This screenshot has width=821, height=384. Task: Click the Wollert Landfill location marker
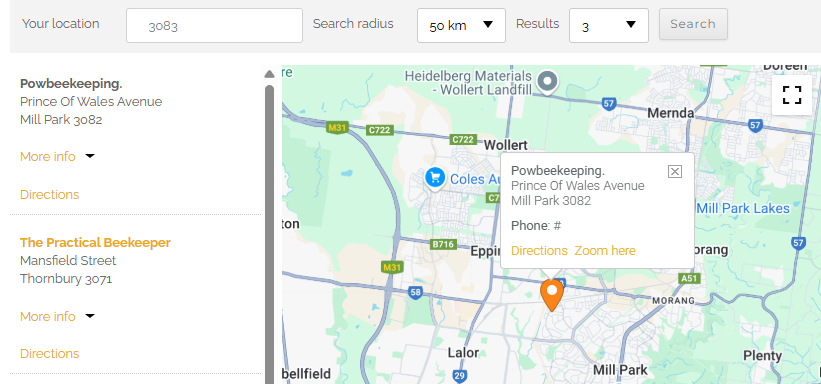click(548, 82)
